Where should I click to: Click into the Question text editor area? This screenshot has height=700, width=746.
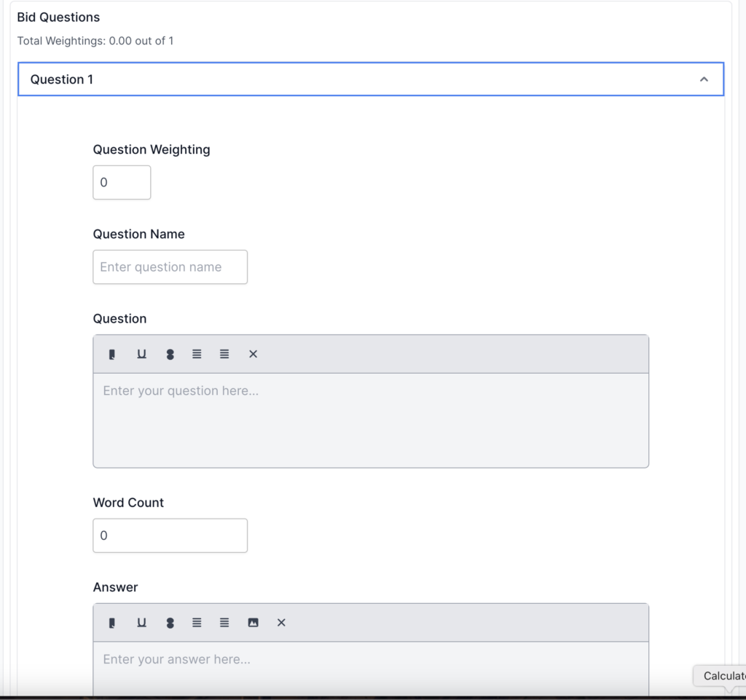click(370, 420)
